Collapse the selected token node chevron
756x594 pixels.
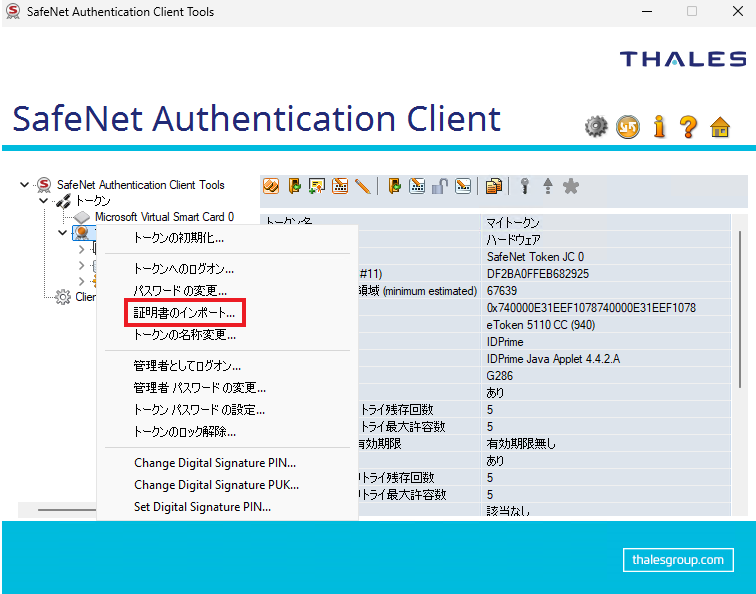click(62, 233)
